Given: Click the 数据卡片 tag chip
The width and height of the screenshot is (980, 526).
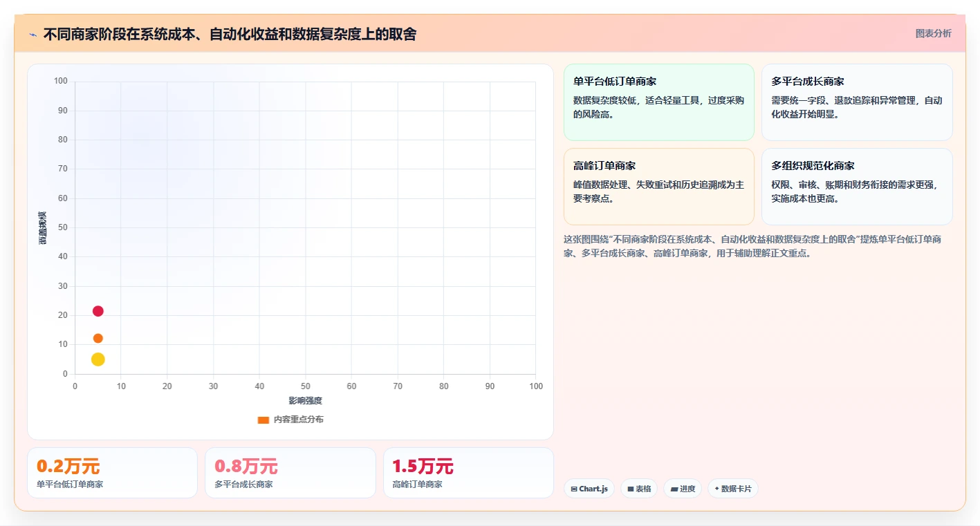Looking at the screenshot, I should pyautogui.click(x=732, y=489).
